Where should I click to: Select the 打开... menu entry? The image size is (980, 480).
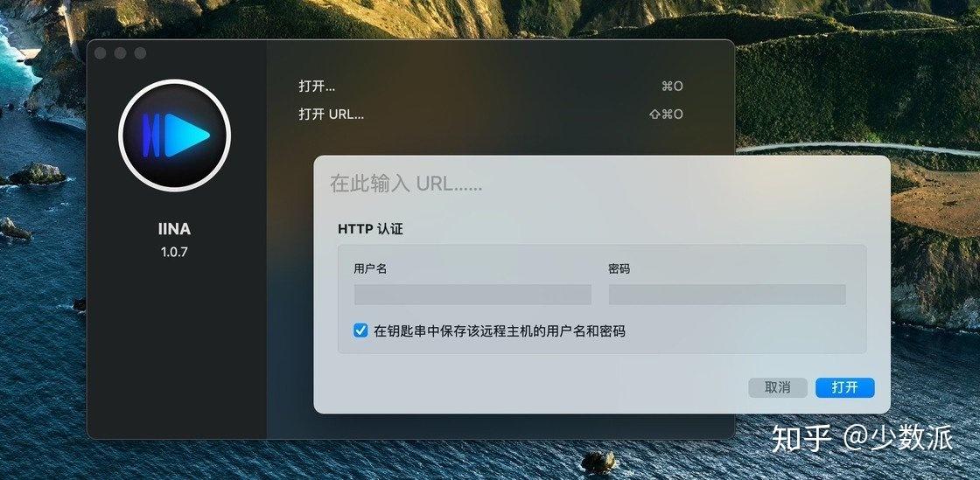coord(317,87)
